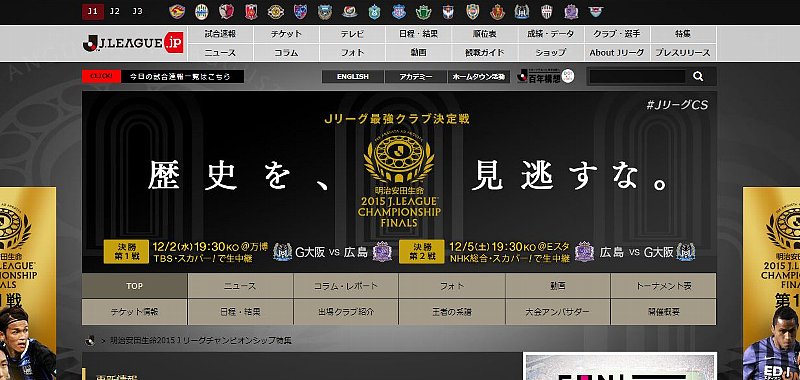Open the Sagan Tosu club crest

(x=595, y=11)
